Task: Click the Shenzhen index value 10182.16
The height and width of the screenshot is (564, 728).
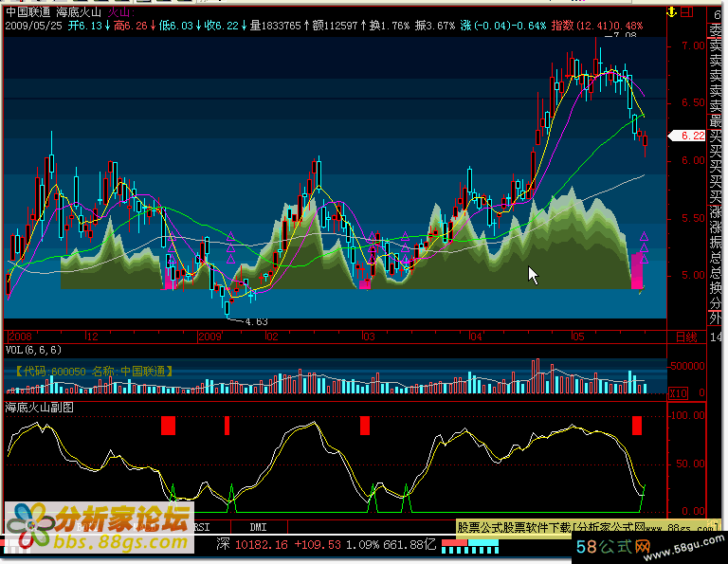Action: coord(262,544)
